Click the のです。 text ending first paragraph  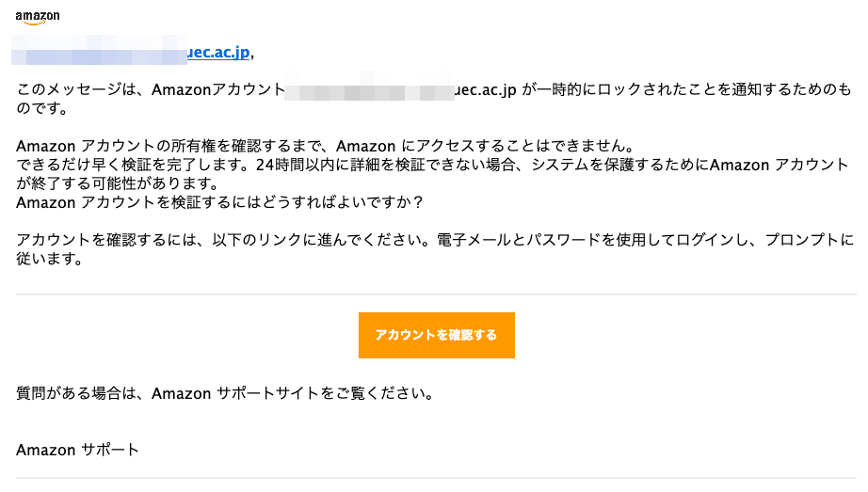(x=42, y=108)
